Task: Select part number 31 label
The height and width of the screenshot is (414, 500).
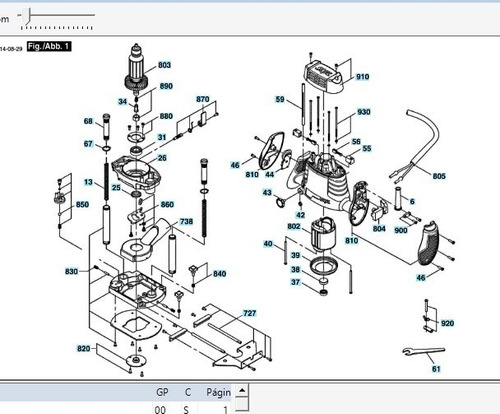Action: tap(162, 137)
